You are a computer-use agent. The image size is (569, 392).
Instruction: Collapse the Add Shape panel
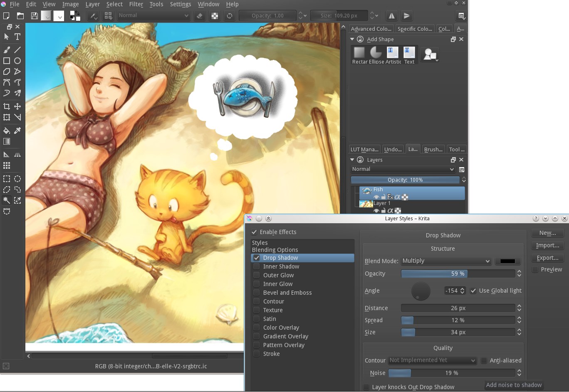pyautogui.click(x=352, y=39)
